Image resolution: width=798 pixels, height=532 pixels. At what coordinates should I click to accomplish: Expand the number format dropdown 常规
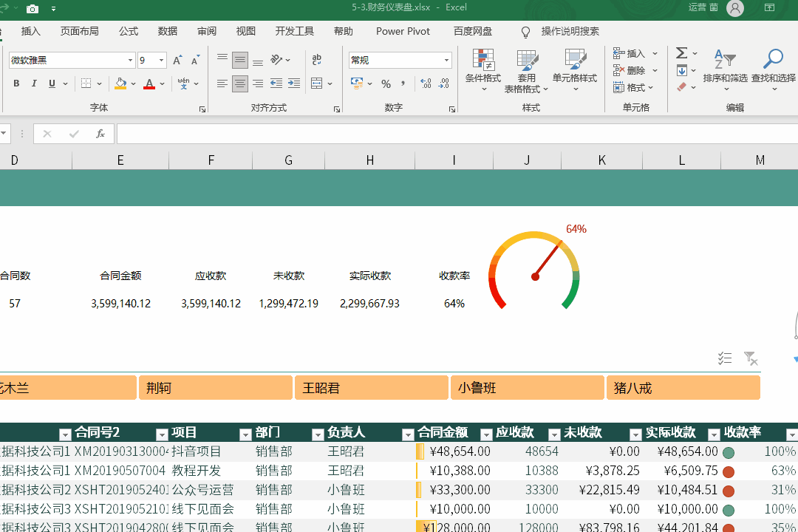(447, 61)
